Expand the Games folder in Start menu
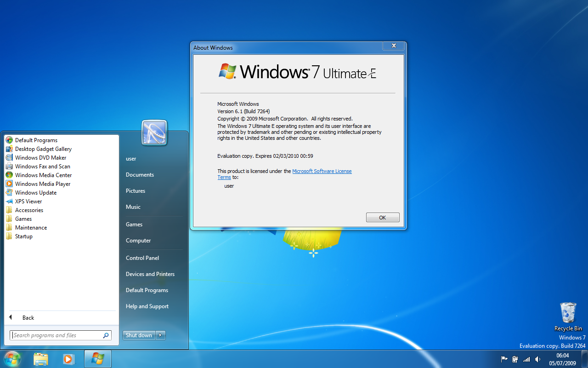The height and width of the screenshot is (368, 588). (24, 218)
